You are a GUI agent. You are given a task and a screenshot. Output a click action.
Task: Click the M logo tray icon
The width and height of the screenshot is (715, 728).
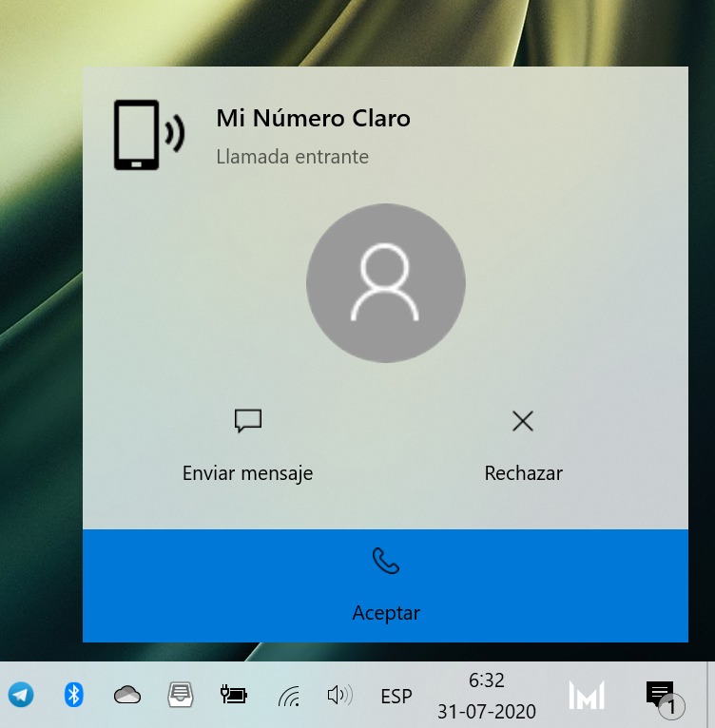(586, 696)
